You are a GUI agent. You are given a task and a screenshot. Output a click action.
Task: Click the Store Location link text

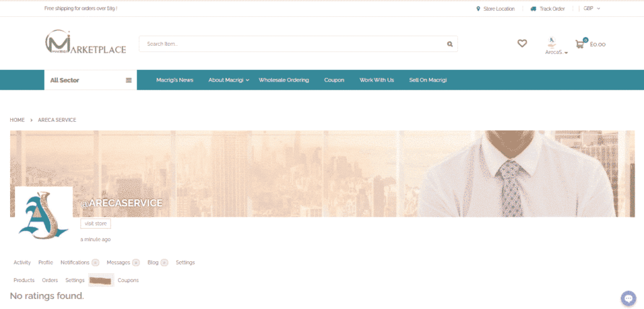point(499,9)
